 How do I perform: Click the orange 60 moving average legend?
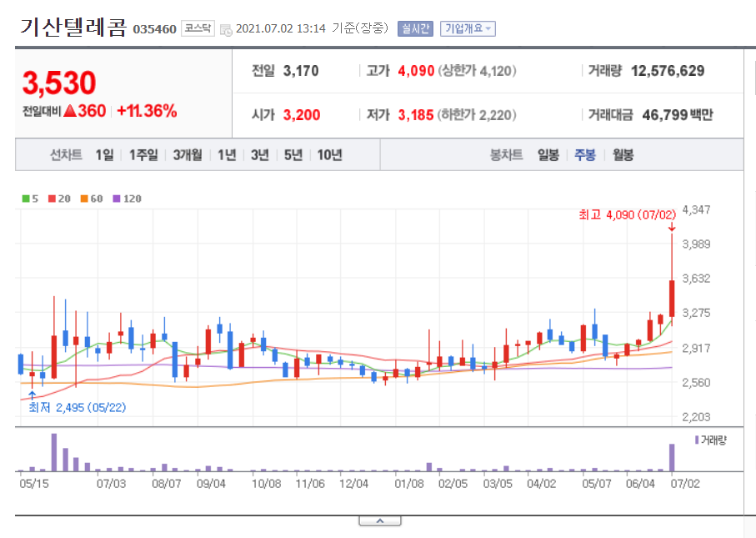92,199
